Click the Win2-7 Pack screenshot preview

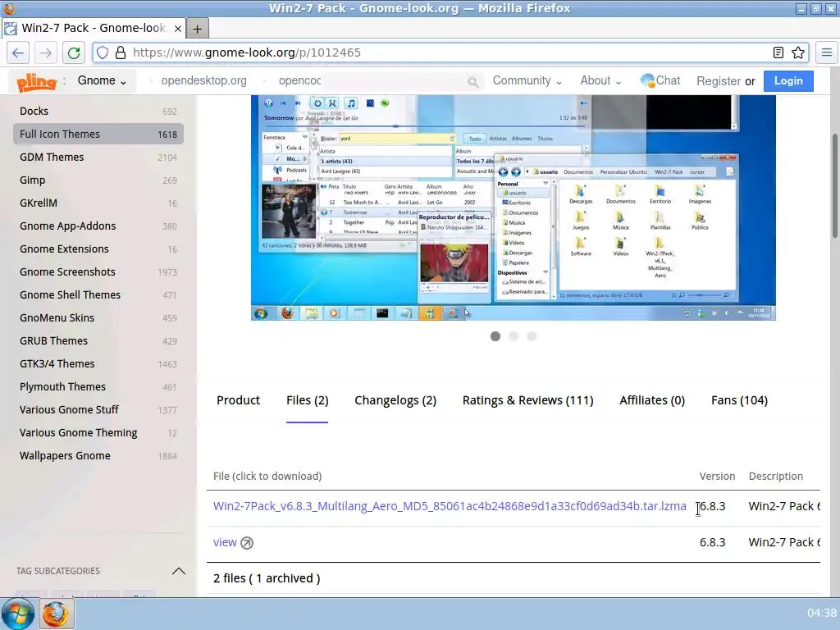[514, 208]
